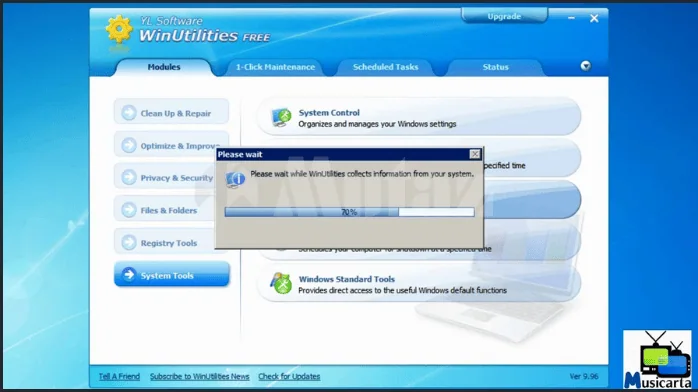Click the arrow icon on Optimize & Improve

pyautogui.click(x=129, y=145)
